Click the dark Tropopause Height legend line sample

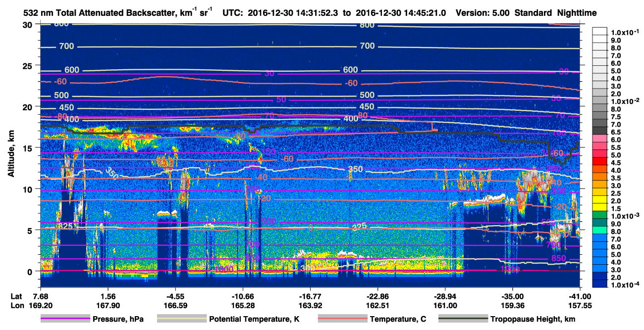[462, 319]
